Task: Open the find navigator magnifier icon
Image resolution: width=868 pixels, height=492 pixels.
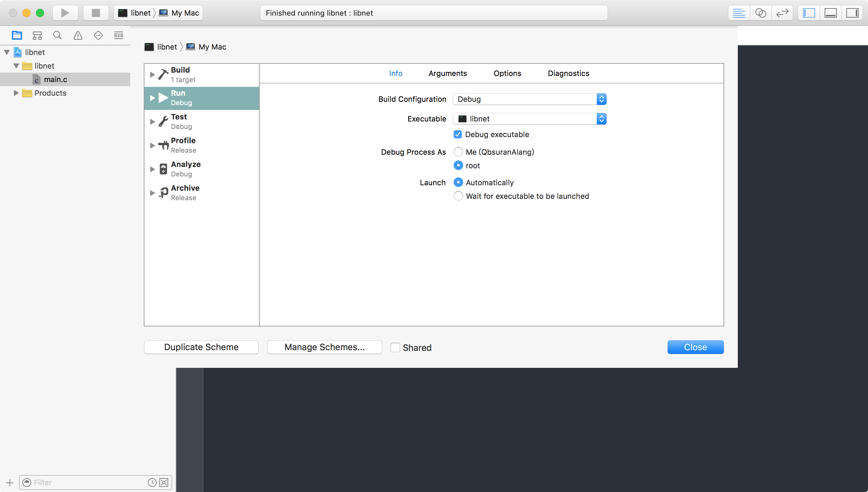Action: point(57,35)
